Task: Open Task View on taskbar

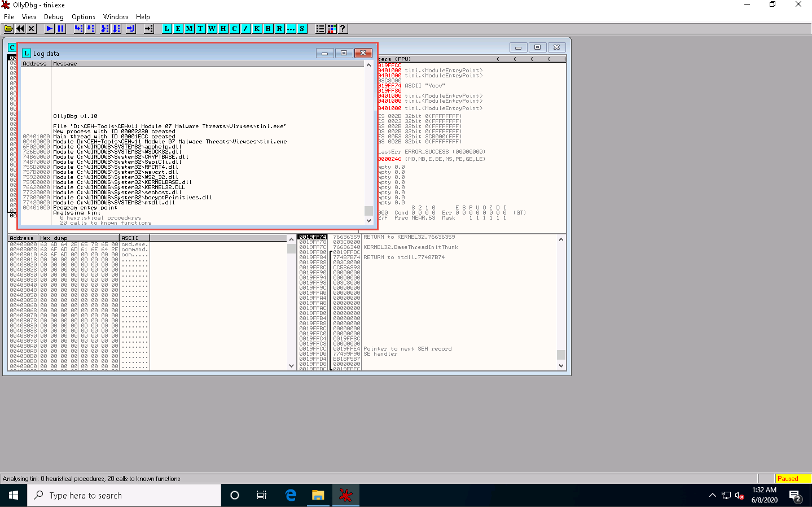Action: (x=262, y=496)
